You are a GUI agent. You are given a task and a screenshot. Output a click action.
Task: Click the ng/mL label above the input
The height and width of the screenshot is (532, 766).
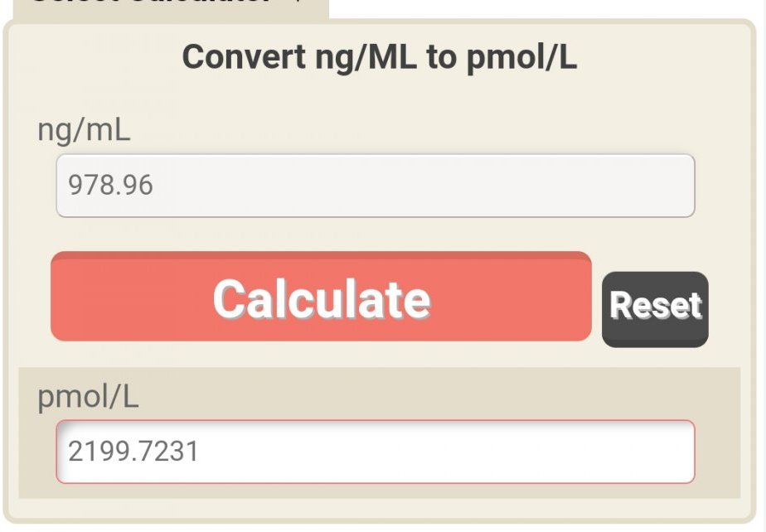pyautogui.click(x=84, y=130)
